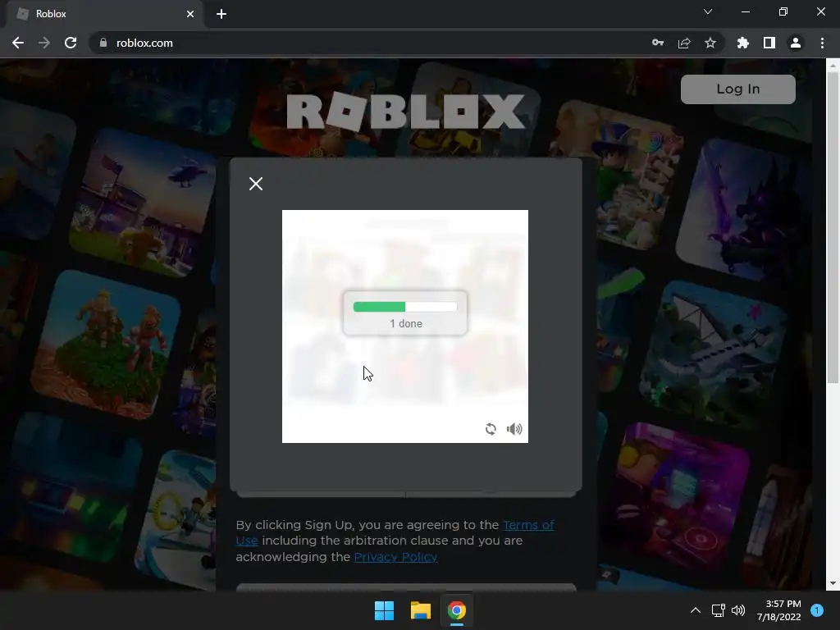This screenshot has width=840, height=630.
Task: Click the Chrome taskbar icon
Action: click(457, 610)
